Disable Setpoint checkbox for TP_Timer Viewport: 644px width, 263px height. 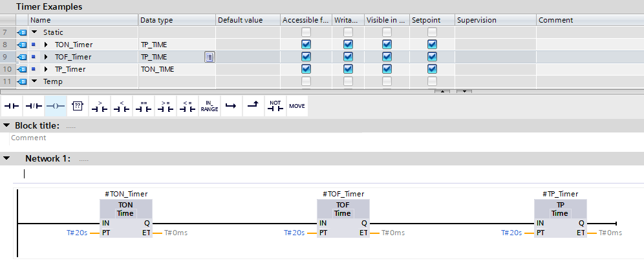tap(432, 69)
